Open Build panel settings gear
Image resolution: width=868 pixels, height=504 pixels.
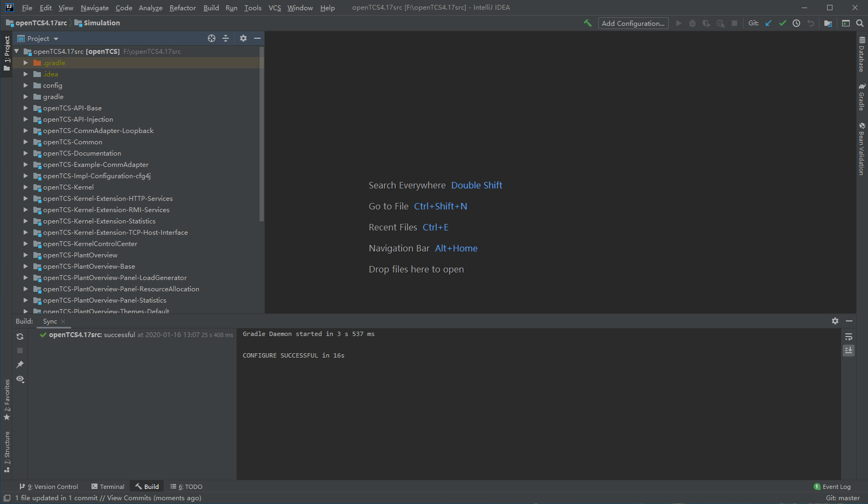click(x=835, y=321)
